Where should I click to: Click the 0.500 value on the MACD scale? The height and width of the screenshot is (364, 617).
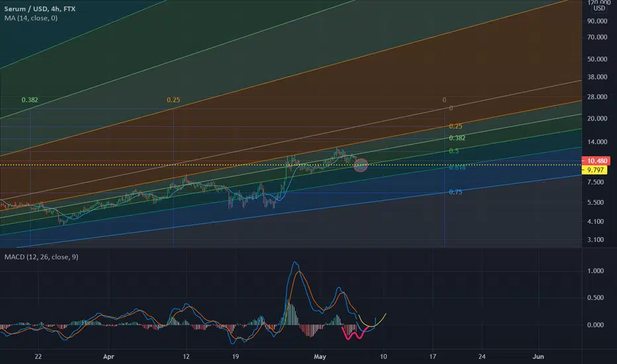595,298
